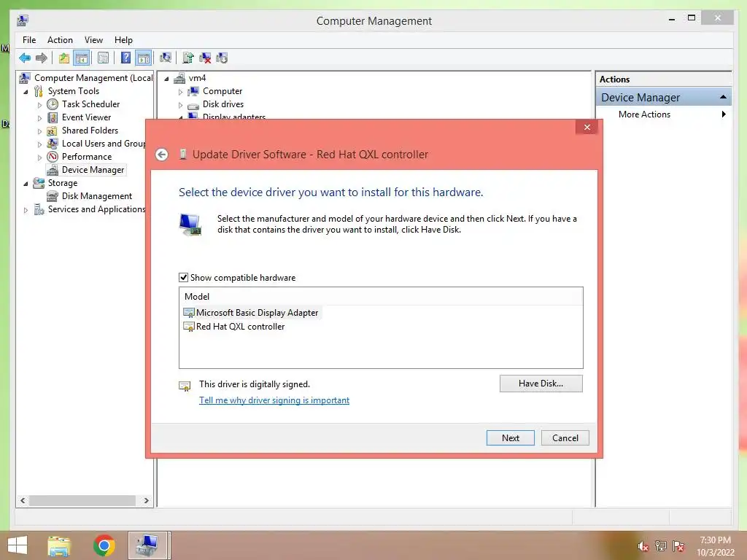The width and height of the screenshot is (747, 560).
Task: Open Start menu from Windows logo
Action: point(18,545)
